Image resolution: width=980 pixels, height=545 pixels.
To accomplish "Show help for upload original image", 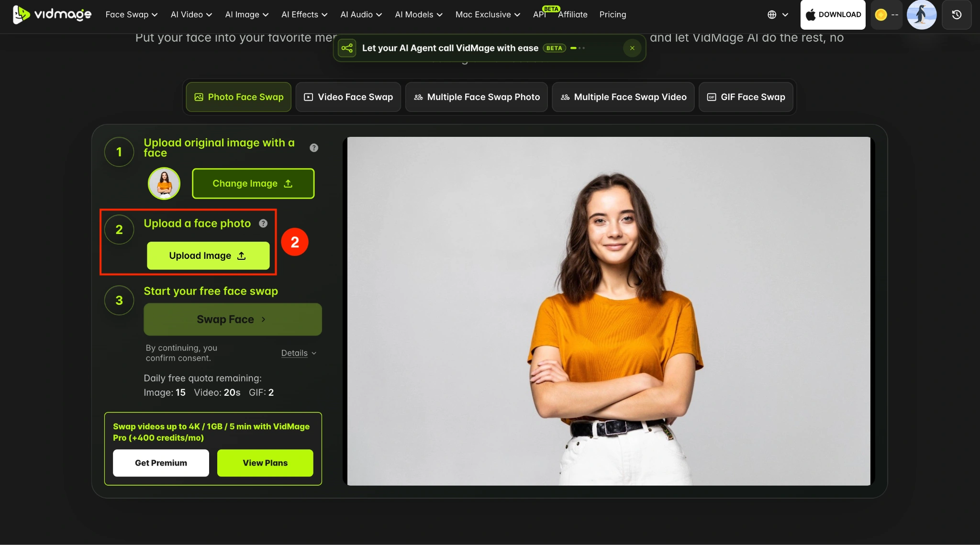I will coord(314,148).
